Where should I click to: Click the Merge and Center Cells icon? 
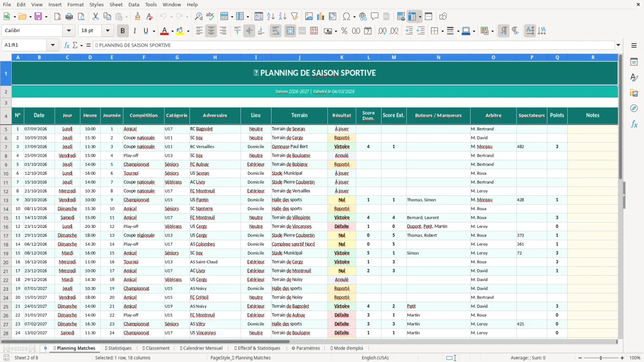tap(290, 31)
